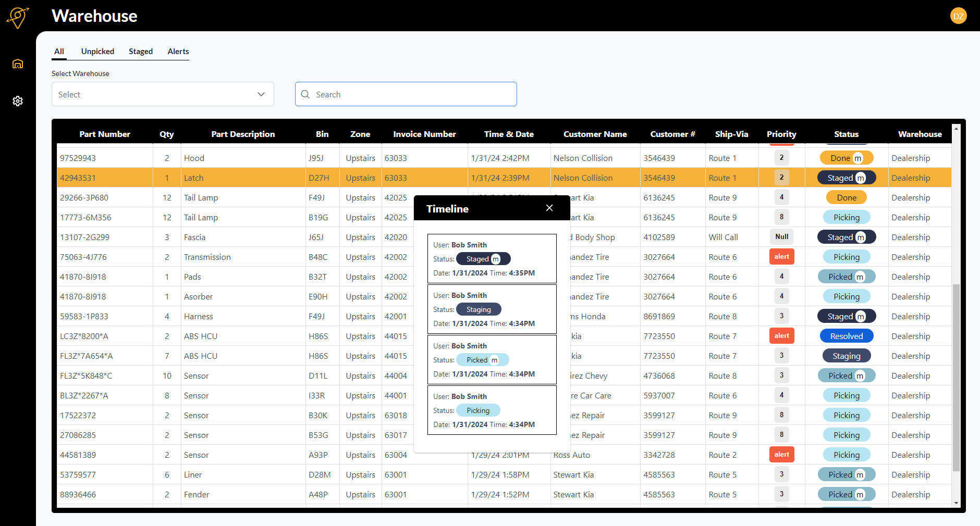Click the search magnifier icon
This screenshot has width=980, height=526.
coord(305,94)
